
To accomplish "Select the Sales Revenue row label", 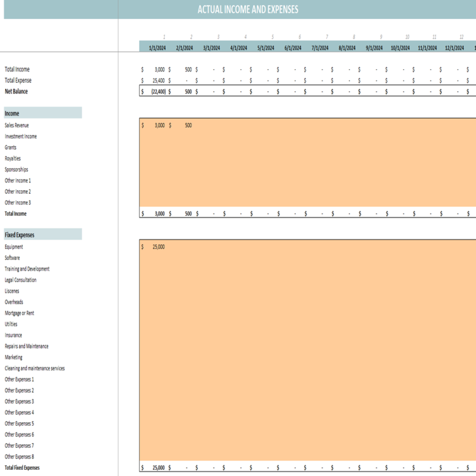I will pyautogui.click(x=16, y=125).
